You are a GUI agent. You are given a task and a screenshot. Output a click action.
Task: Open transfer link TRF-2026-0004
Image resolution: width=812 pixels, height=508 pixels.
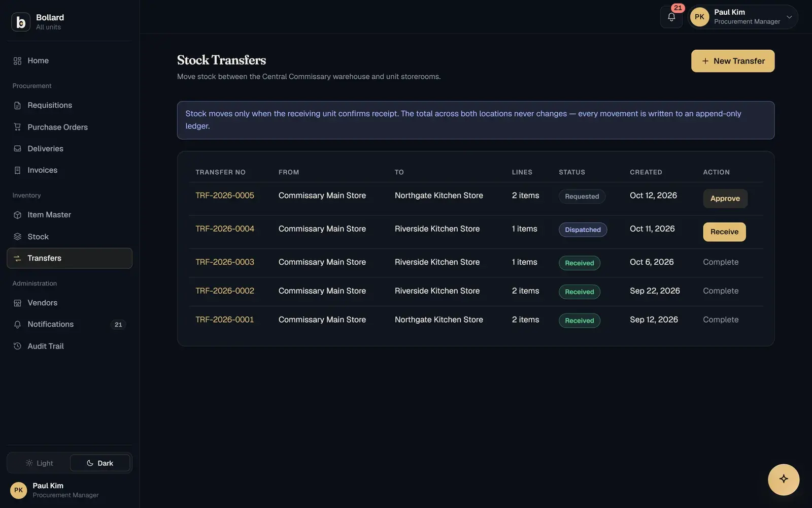pyautogui.click(x=225, y=229)
